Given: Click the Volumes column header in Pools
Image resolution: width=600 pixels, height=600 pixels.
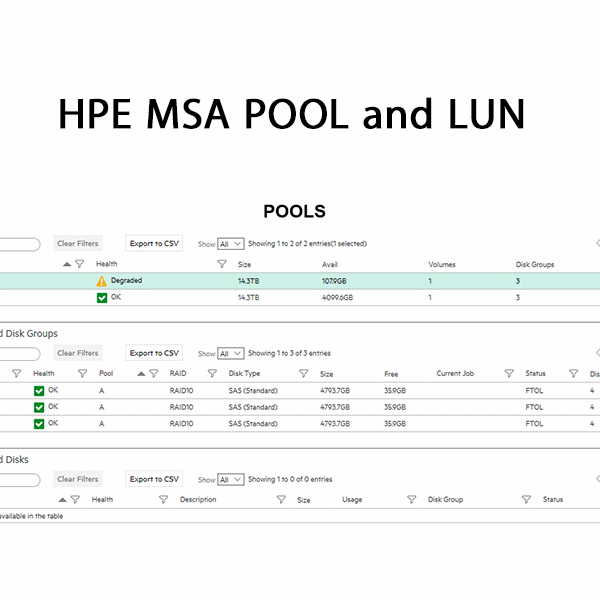Looking at the screenshot, I should point(442,265).
